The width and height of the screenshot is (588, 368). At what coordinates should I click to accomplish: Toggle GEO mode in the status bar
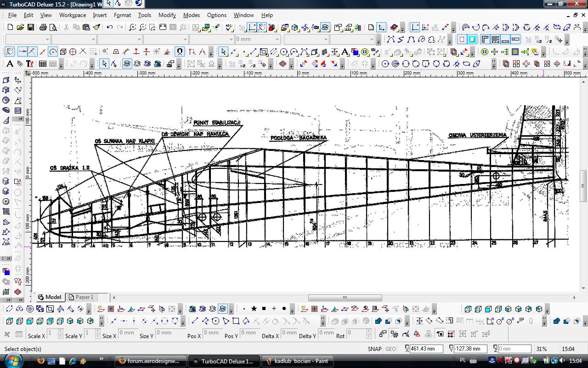390,349
